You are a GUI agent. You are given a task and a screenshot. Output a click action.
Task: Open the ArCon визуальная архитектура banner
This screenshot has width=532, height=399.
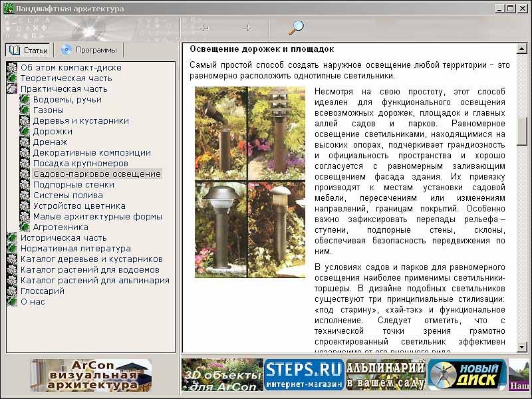tap(91, 375)
